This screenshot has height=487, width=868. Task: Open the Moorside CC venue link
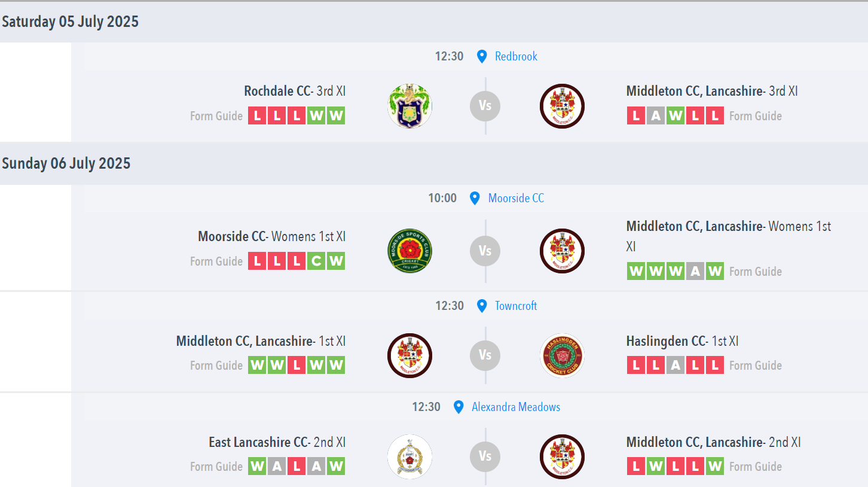pos(516,198)
